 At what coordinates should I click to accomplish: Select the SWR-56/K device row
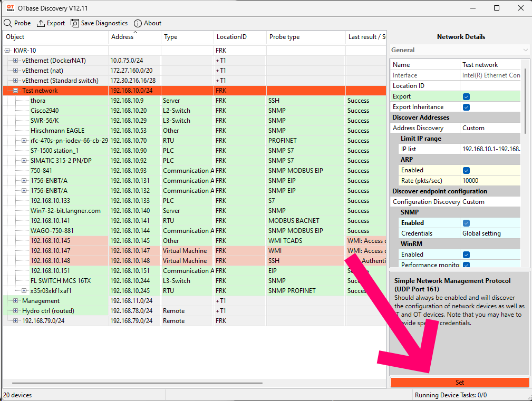click(x=195, y=121)
